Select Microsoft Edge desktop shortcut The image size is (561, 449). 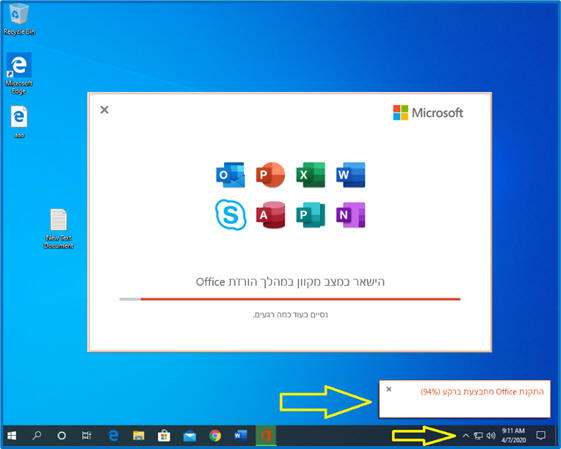[x=19, y=74]
